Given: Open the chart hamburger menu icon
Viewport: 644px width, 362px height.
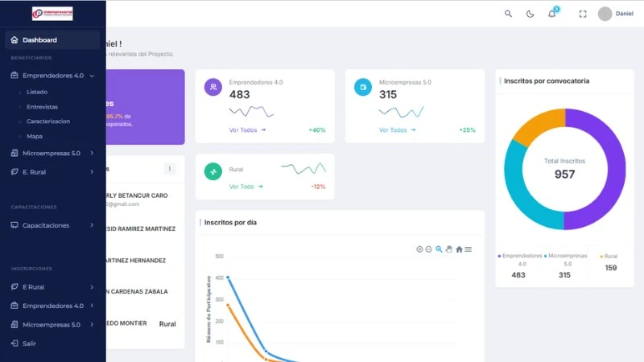Looking at the screenshot, I should 469,249.
